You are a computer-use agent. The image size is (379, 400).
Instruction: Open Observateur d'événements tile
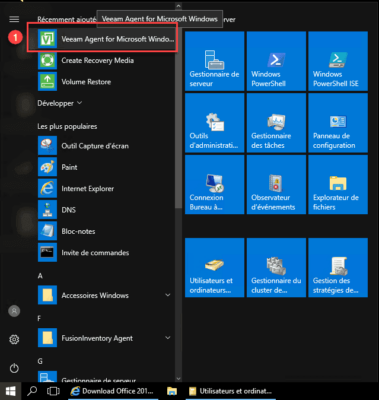coord(276,184)
